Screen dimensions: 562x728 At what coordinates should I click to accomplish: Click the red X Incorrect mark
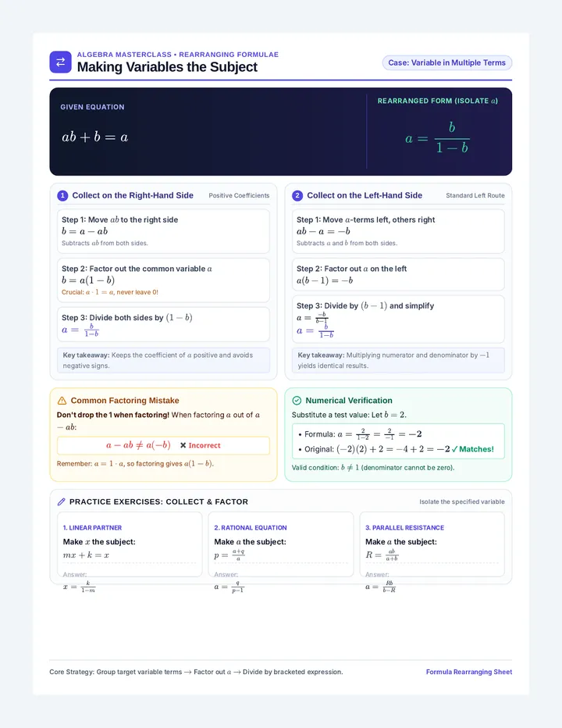point(200,445)
